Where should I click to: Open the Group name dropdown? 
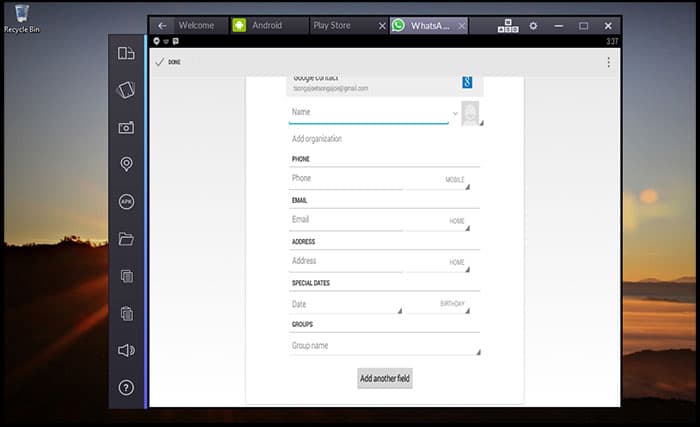[x=385, y=346]
